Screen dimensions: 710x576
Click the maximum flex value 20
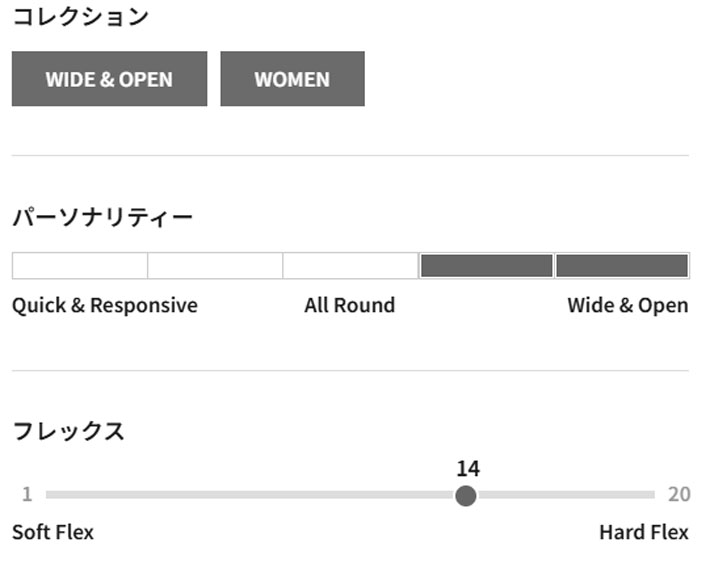coord(679,495)
